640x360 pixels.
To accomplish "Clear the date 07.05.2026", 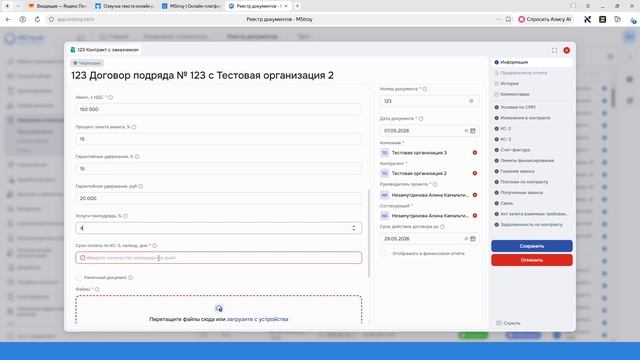I will pos(466,131).
